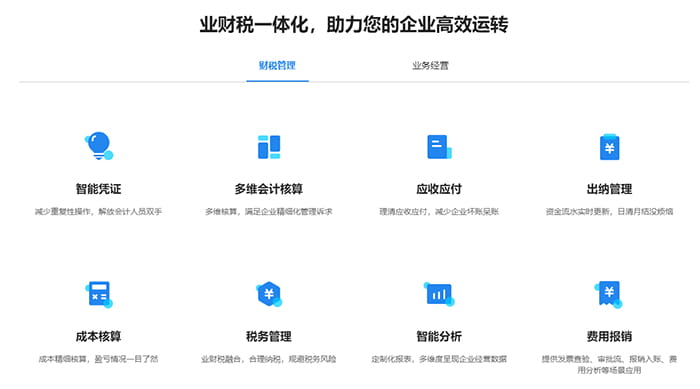The image size is (700, 389).
Task: Open the 税务管理 feature title
Action: 269,336
